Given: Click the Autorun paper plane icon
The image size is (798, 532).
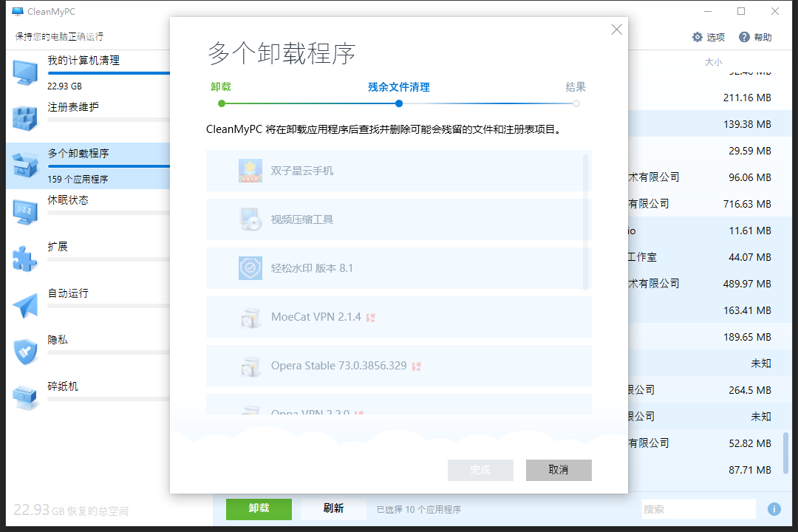Looking at the screenshot, I should tap(25, 305).
